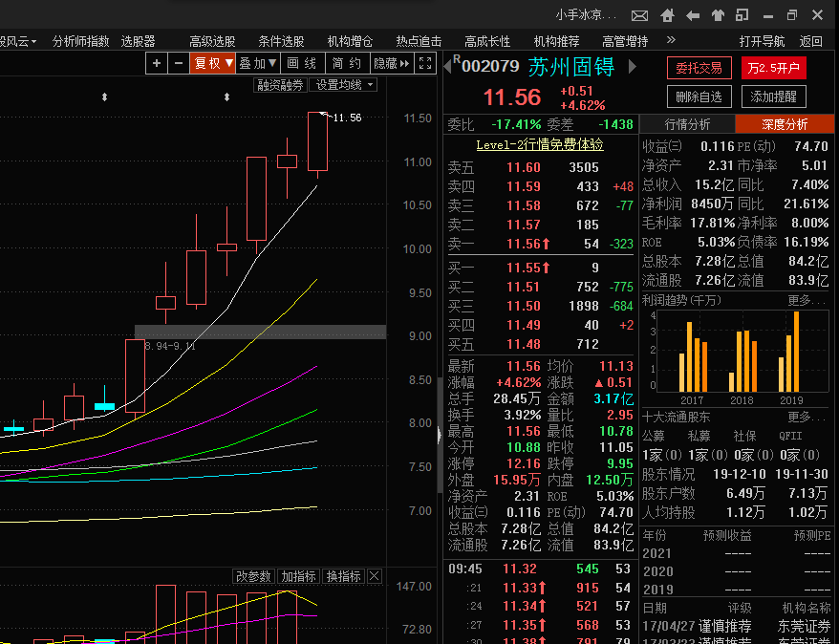Open the 叠加 overlay dropdown
The image size is (839, 644).
tap(257, 63)
